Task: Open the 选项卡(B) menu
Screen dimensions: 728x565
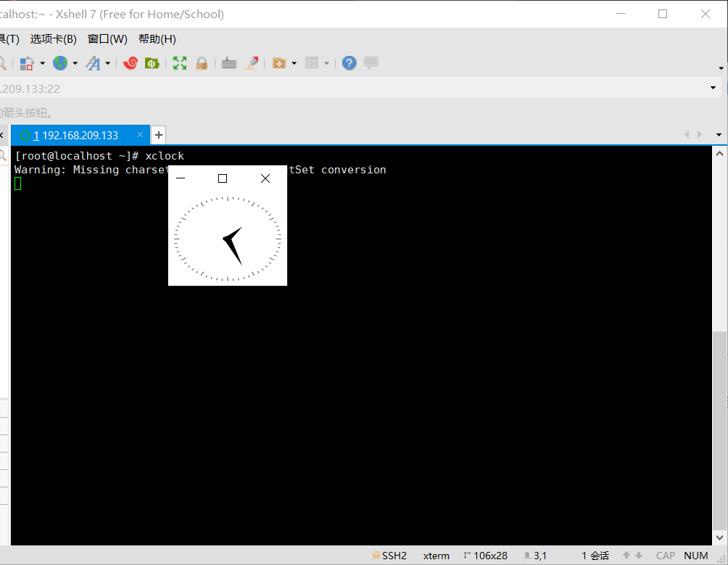Action: [54, 39]
